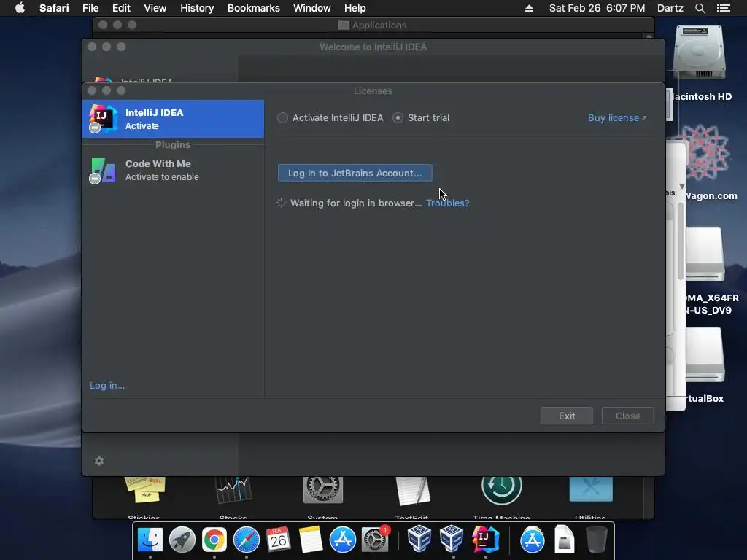Click Welcome to IntelliJ IDEA window title
This screenshot has height=560, width=747.
click(373, 47)
